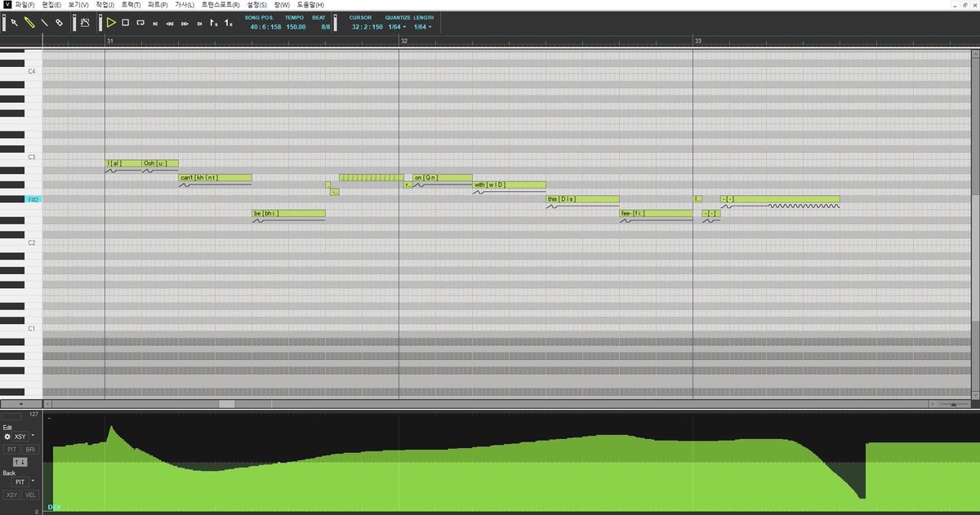This screenshot has width=980, height=515.
Task: Stop playback with the square button
Action: pyautogui.click(x=126, y=23)
